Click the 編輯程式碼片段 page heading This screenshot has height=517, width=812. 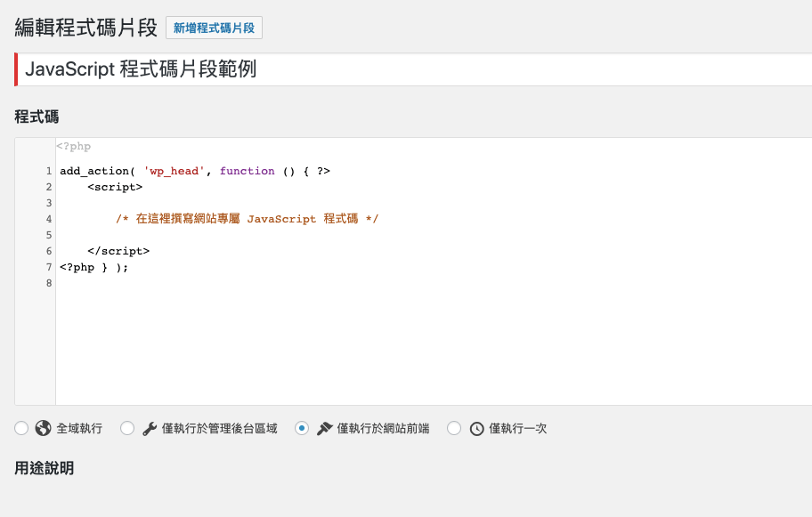(86, 28)
